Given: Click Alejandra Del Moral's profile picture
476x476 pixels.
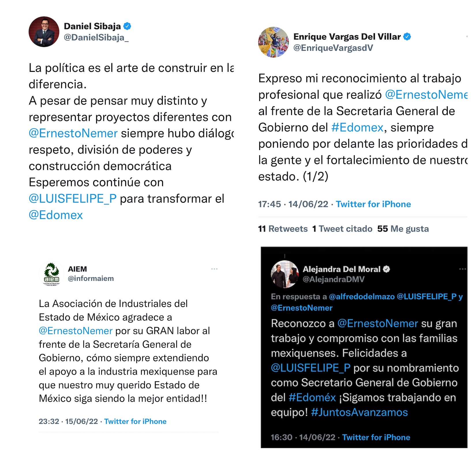Looking at the screenshot, I should (x=285, y=274).
